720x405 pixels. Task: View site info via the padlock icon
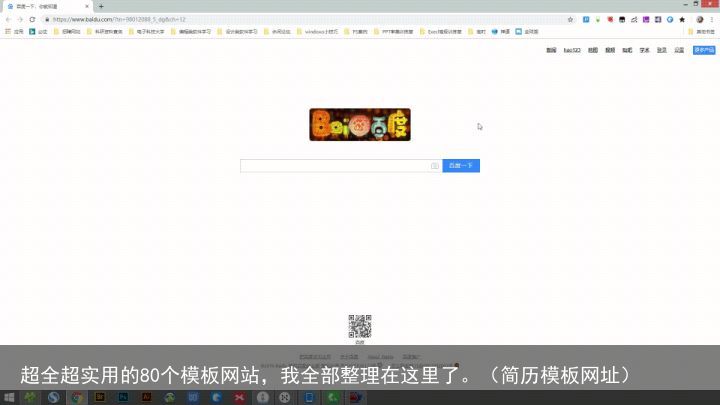(x=47, y=19)
